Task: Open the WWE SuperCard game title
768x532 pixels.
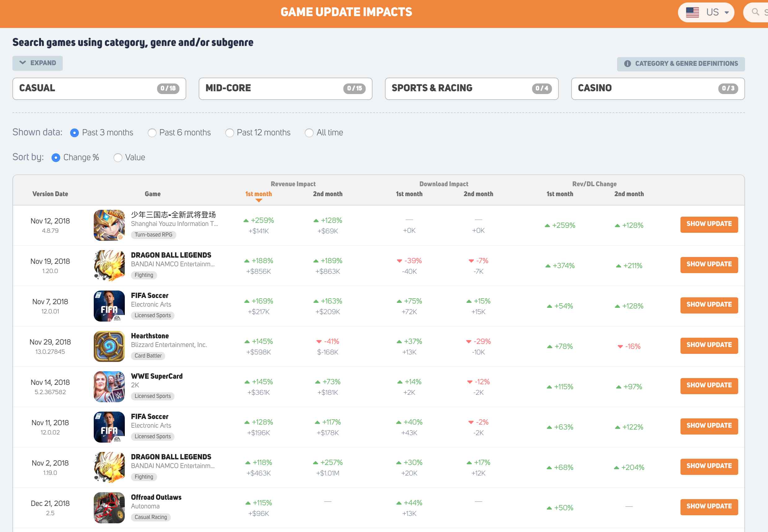Action: pyautogui.click(x=157, y=376)
